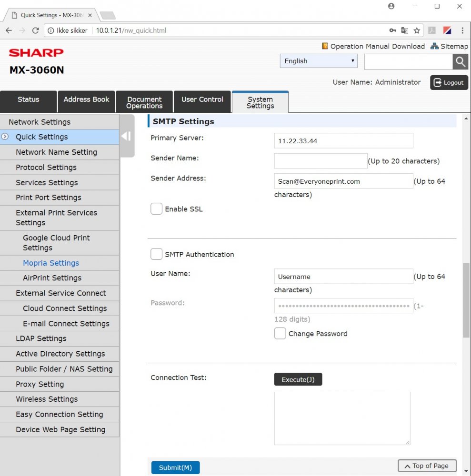471x476 pixels.
Task: Switch to the Address Book tab
Action: pos(86,99)
